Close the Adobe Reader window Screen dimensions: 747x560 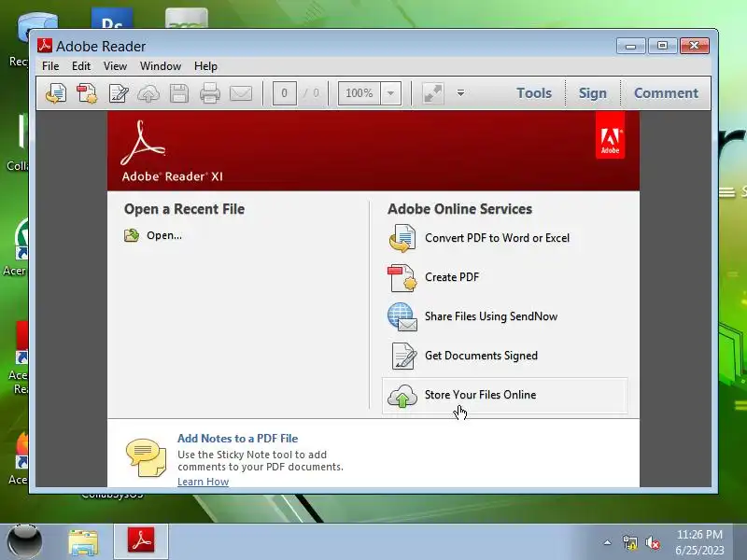pyautogui.click(x=694, y=46)
